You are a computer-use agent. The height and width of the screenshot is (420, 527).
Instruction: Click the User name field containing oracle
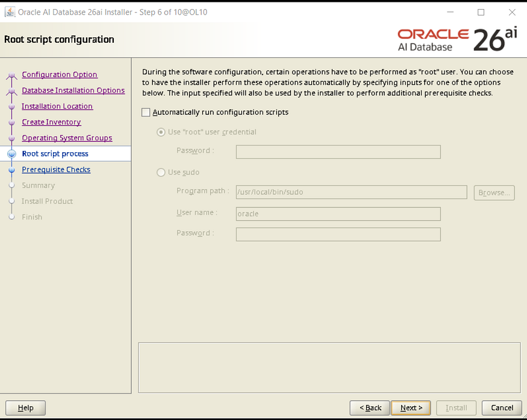click(338, 214)
